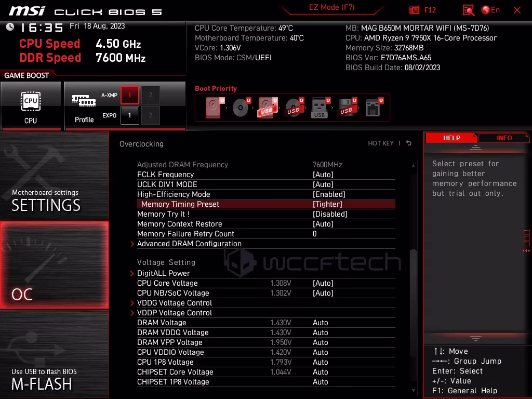The width and height of the screenshot is (532, 399).
Task: Capture a screenshot with the F12 camera icon
Action: click(x=414, y=10)
